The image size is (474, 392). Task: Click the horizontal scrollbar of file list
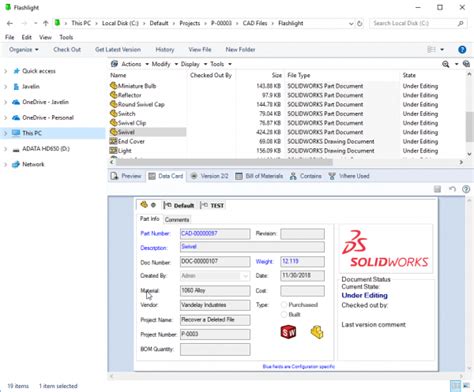224,162
